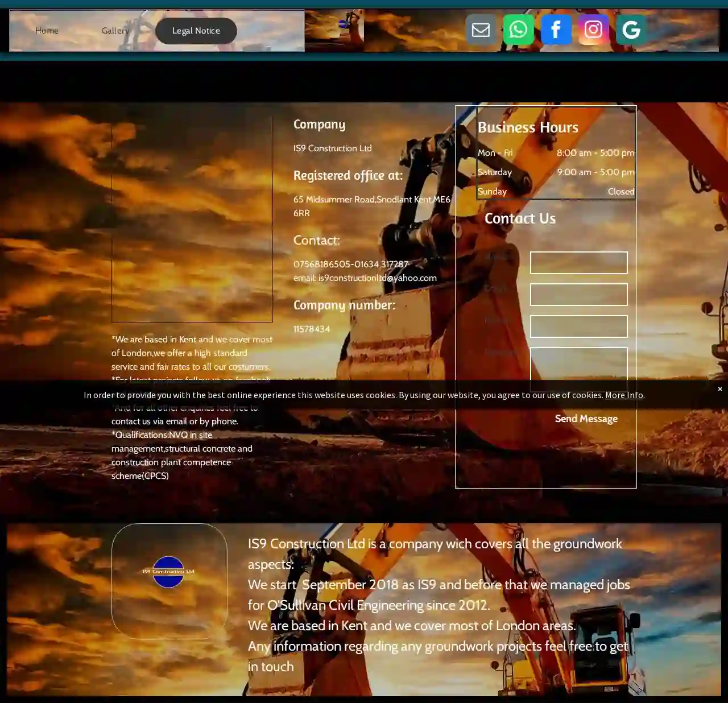
Task: Click the More Info cookie link
Action: coord(624,395)
